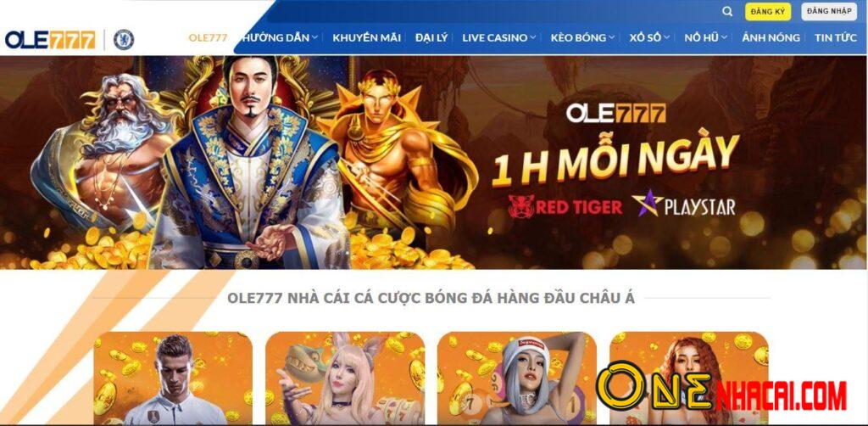Open the Ảnh Nóng menu item
Image resolution: width=868 pixels, height=426 pixels.
771,37
